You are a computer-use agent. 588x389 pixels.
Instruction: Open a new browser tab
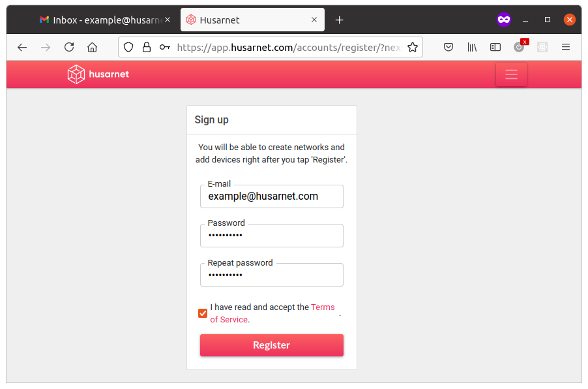339,20
